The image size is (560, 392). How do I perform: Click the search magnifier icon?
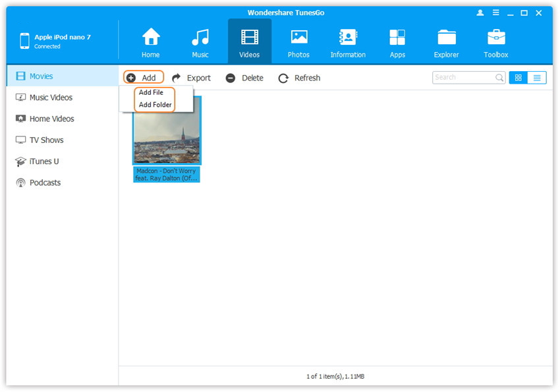point(499,78)
